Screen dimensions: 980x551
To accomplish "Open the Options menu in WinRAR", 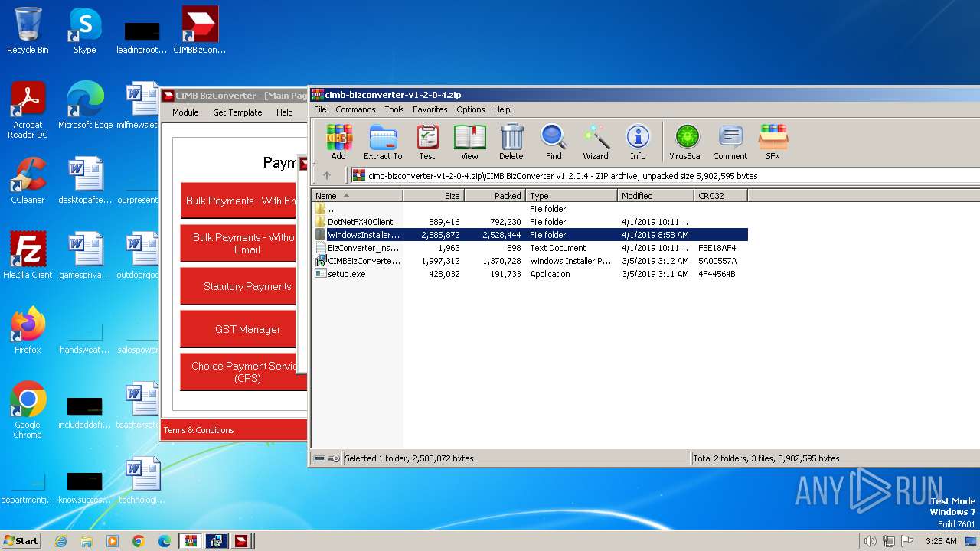I will click(471, 109).
